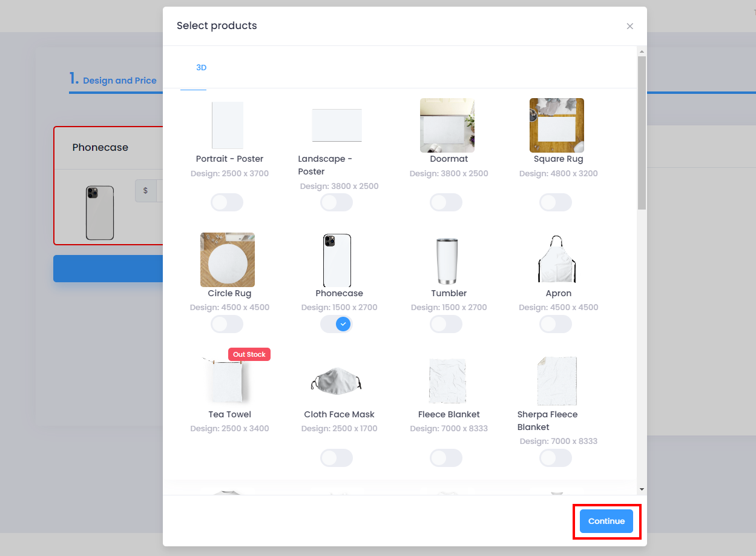
Task: Click the Phonecase image in the dialog
Action: [337, 260]
